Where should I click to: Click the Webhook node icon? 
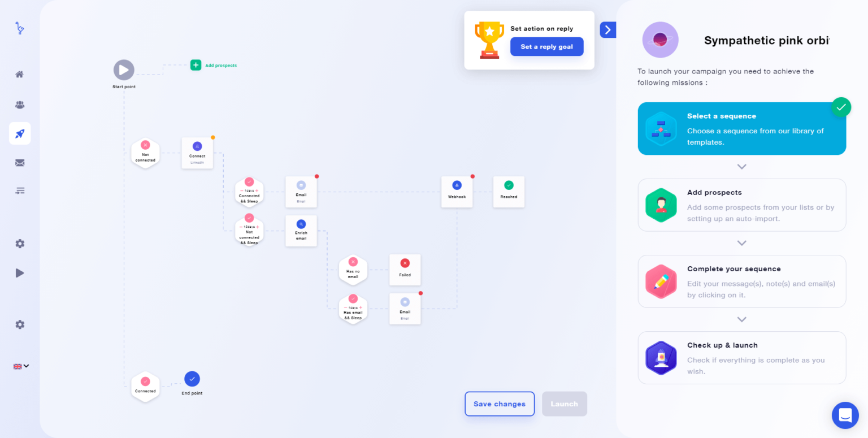click(457, 185)
